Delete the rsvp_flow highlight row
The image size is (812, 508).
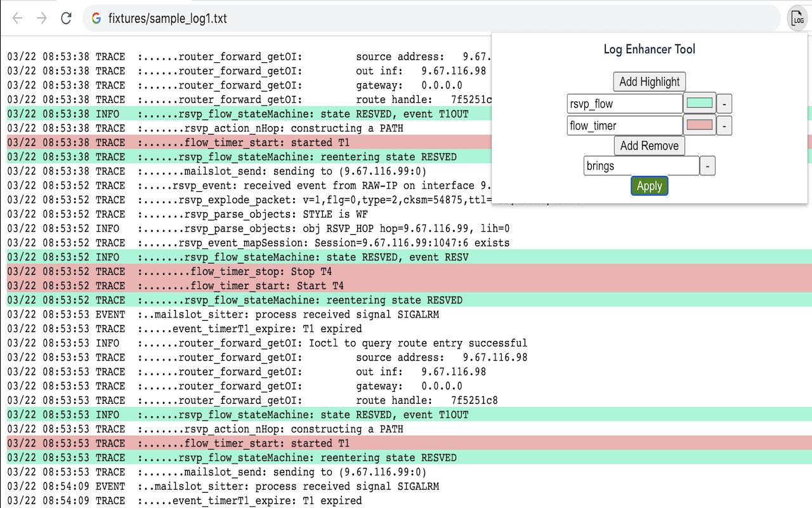coord(724,104)
